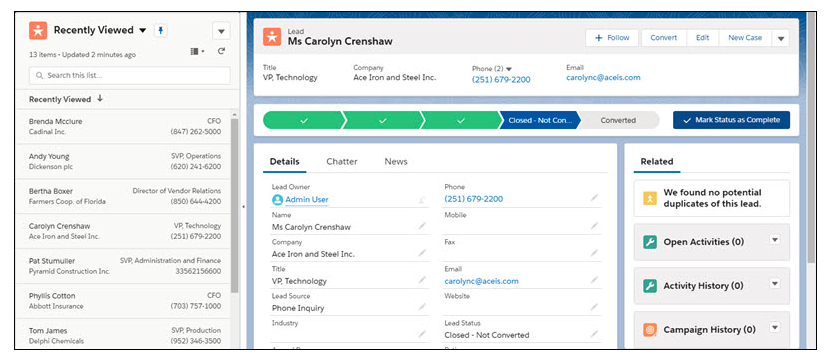
Task: Collapse the list panel using the splitter arrow
Action: 243,206
